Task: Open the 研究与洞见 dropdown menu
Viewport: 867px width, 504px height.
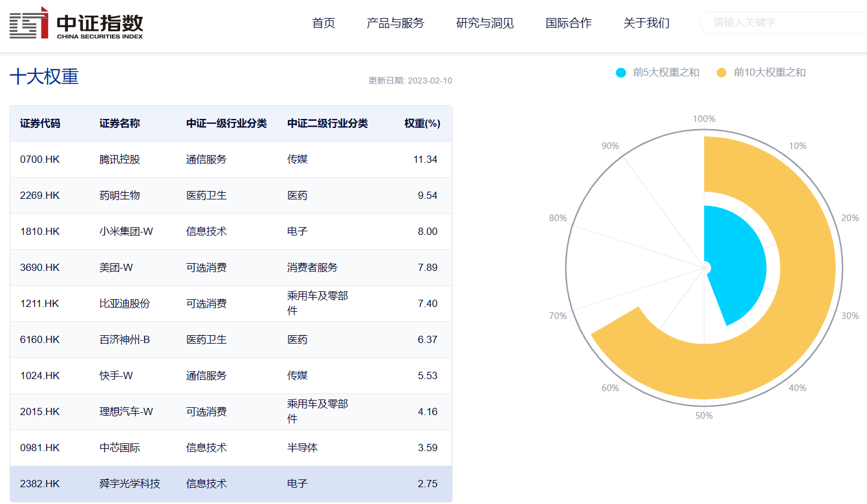Action: 485,23
